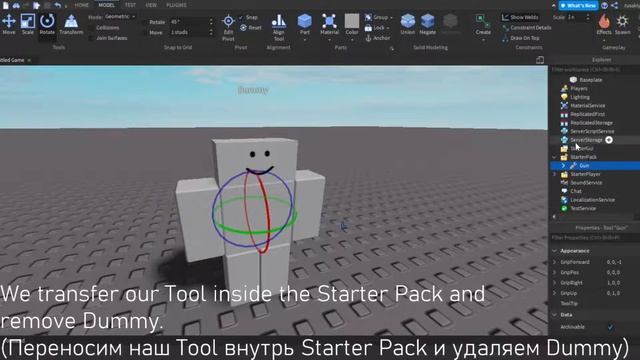Select SoundService in Explorer
Screen dimensions: 640x360
pos(586,183)
